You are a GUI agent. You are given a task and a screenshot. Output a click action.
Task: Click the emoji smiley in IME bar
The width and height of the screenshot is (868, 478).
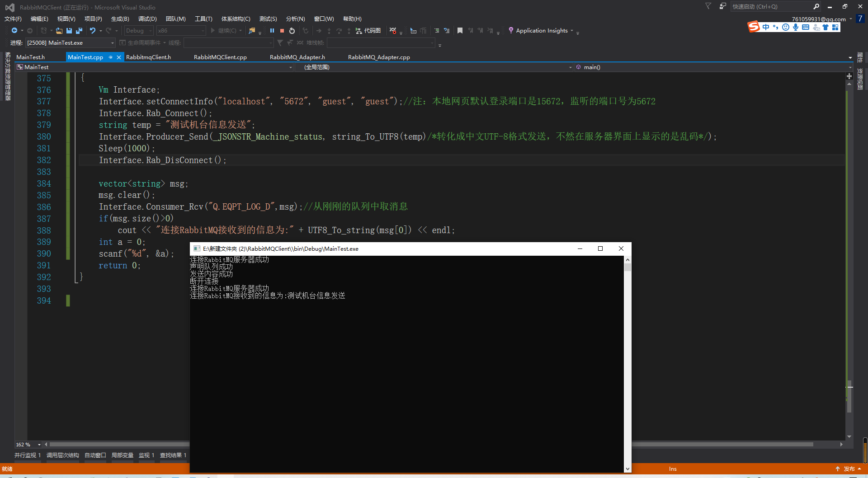click(x=786, y=27)
